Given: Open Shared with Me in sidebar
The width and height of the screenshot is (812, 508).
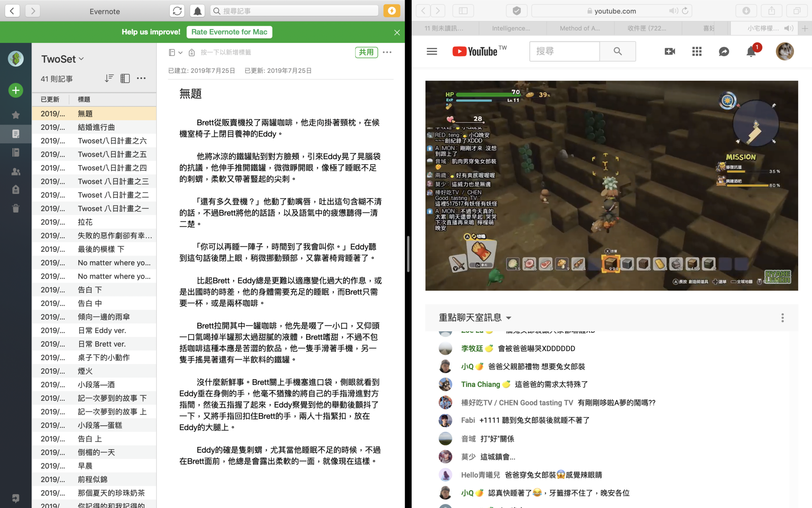Looking at the screenshot, I should click(16, 171).
